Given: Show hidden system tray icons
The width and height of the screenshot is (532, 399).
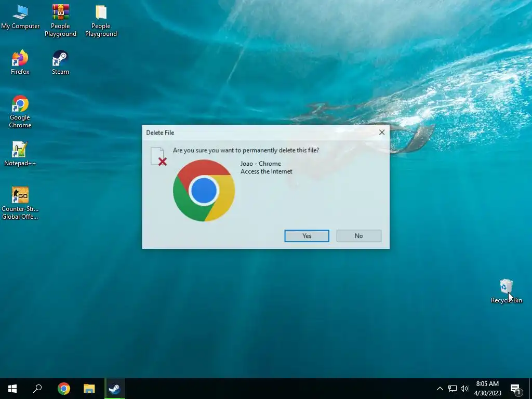Looking at the screenshot, I should [440, 389].
